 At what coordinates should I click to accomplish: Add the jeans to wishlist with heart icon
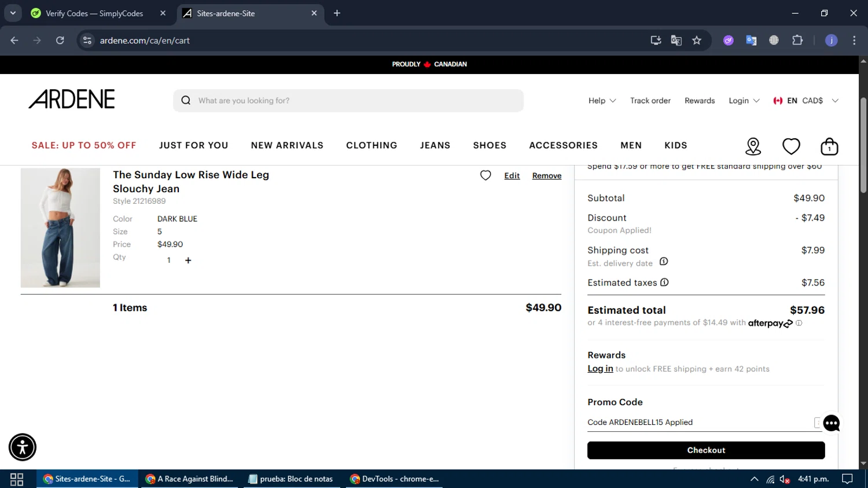[486, 175]
